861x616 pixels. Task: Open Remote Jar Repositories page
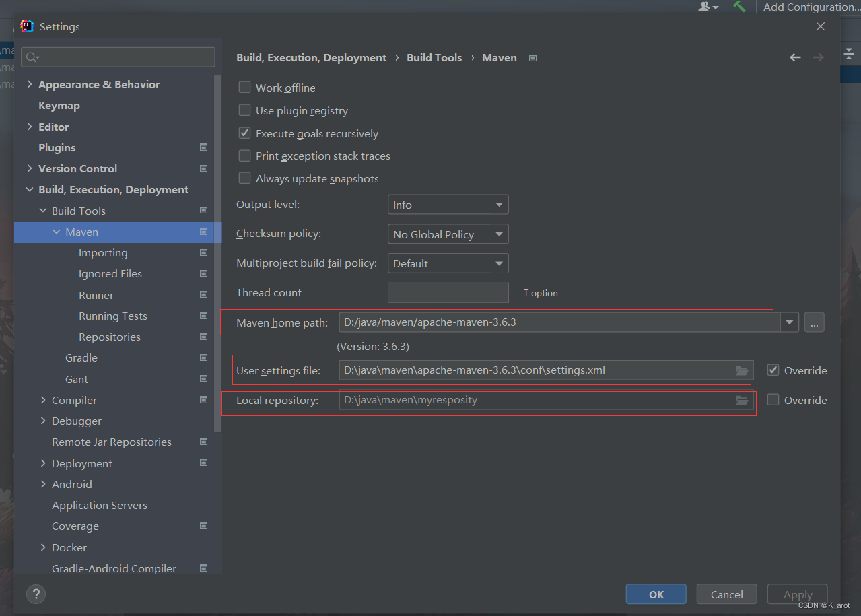click(x=112, y=442)
